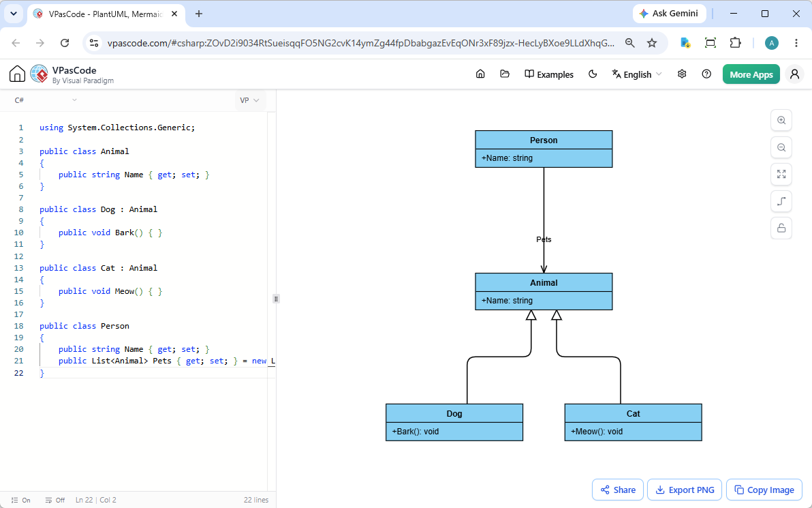Open the Chrome three-dot menu
The height and width of the screenshot is (508, 812).
796,43
